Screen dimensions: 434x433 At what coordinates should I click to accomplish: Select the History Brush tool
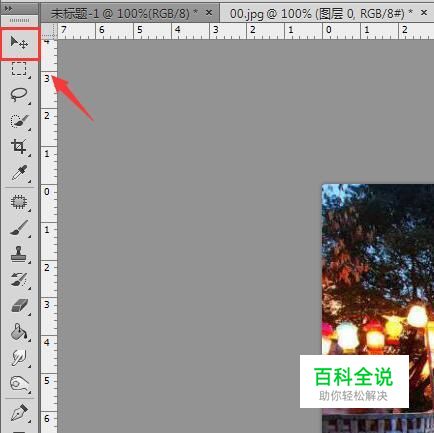pos(19,280)
